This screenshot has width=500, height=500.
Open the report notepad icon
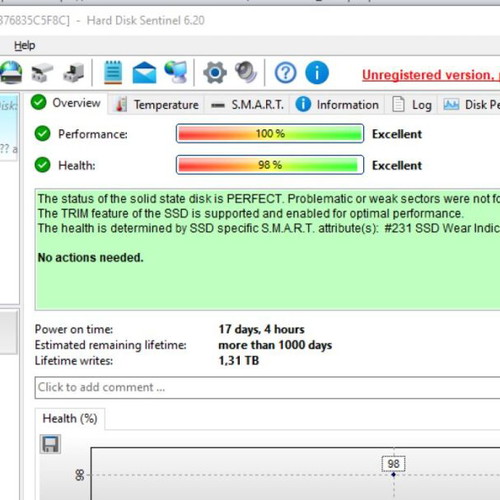(x=113, y=72)
